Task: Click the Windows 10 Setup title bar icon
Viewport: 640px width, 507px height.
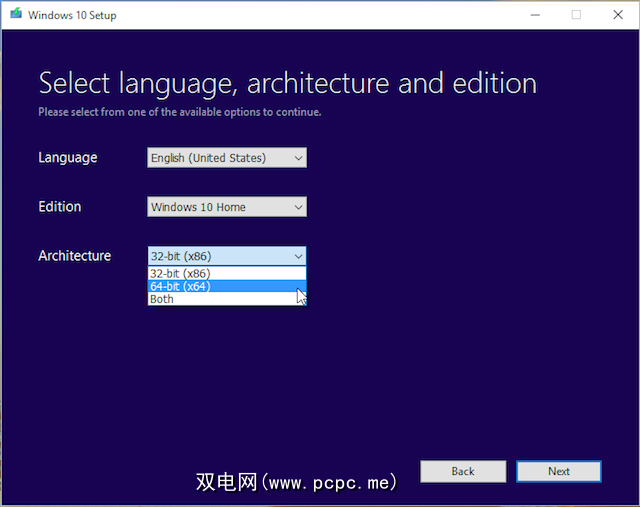Action: [x=15, y=15]
